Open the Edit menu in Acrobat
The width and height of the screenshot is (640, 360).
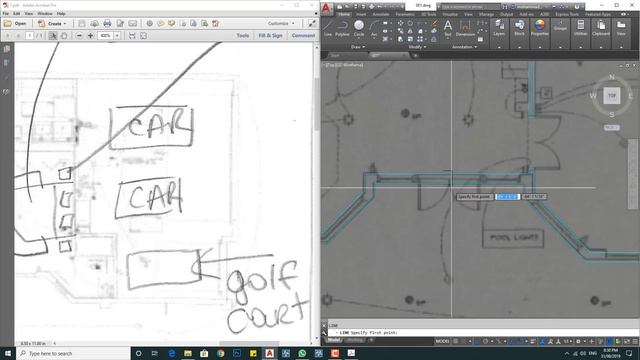click(x=16, y=13)
